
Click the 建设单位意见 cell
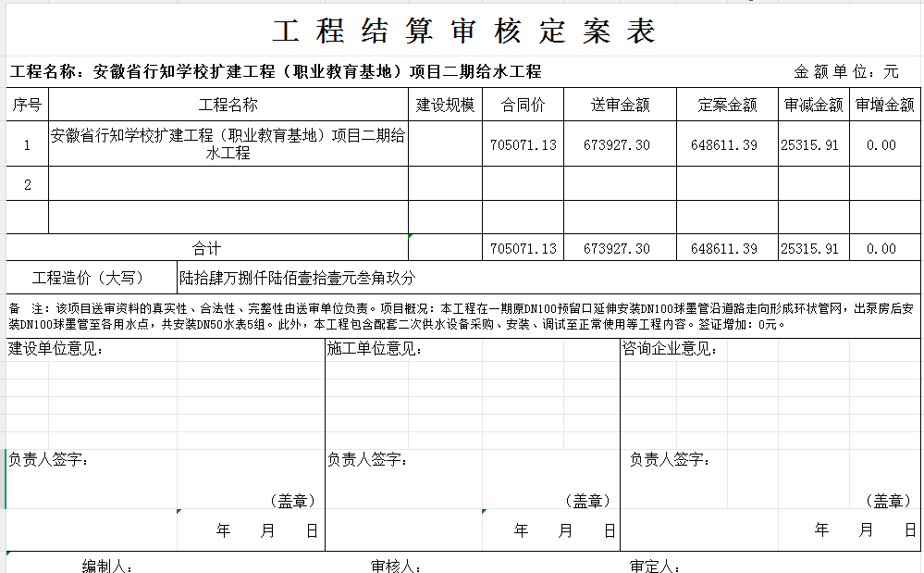[56, 349]
